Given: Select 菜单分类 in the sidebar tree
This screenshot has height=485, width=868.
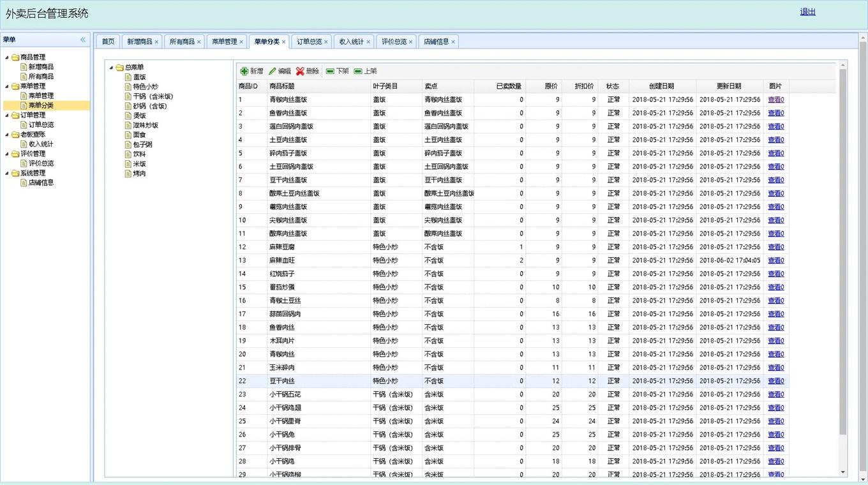Looking at the screenshot, I should coord(41,105).
